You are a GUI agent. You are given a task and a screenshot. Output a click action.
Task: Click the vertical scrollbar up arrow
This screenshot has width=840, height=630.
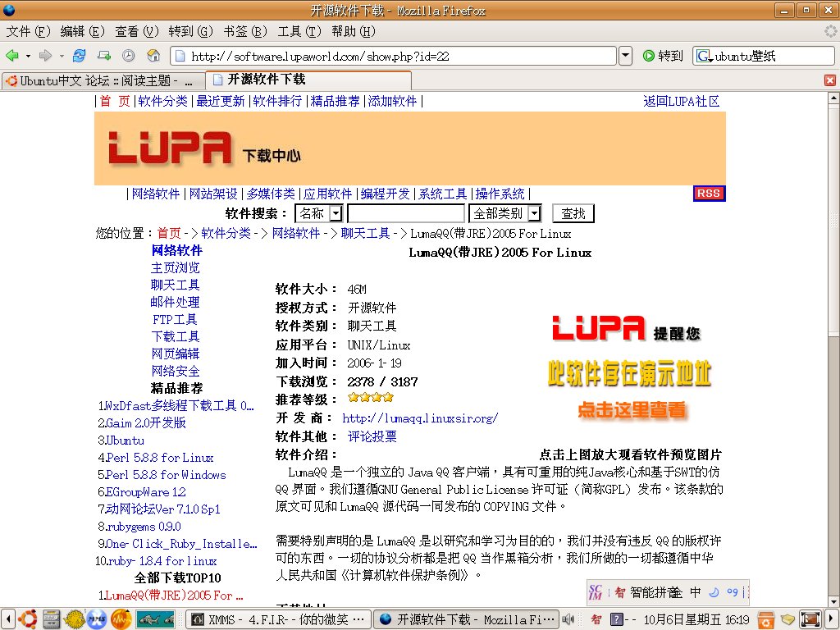point(833,98)
